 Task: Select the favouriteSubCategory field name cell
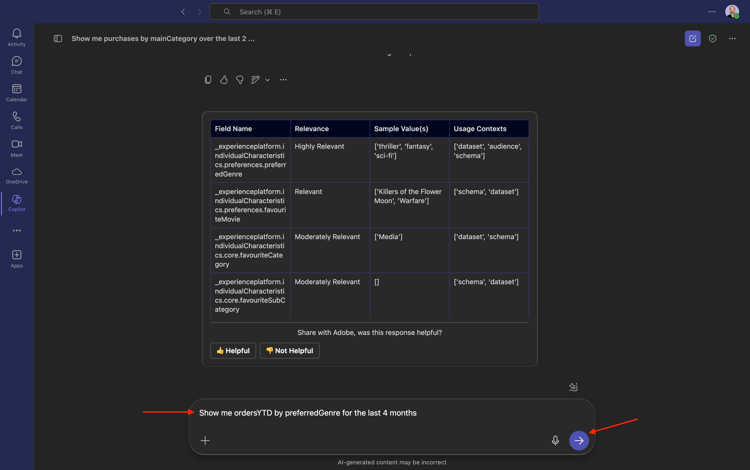250,295
